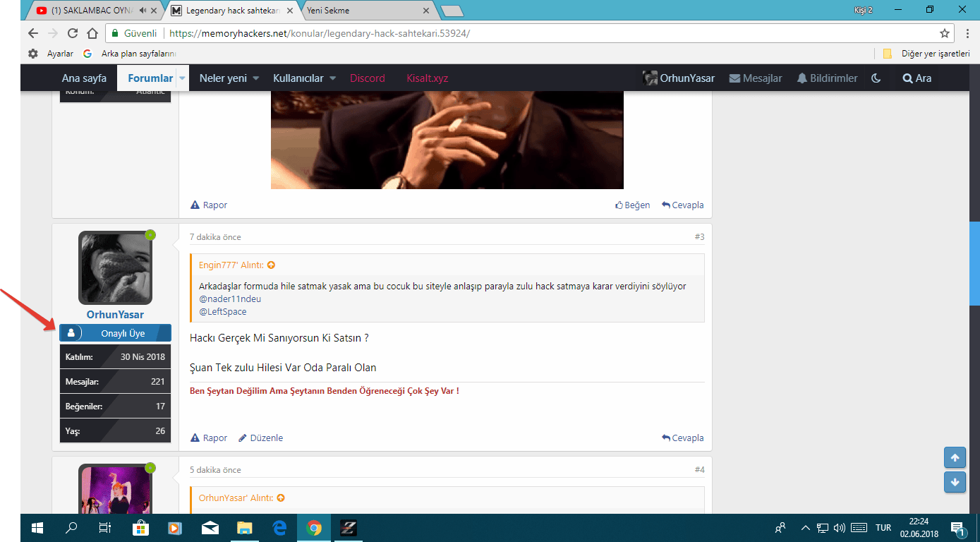This screenshot has height=542, width=980.
Task: Open Edge browser on taskbar
Action: coord(279,528)
